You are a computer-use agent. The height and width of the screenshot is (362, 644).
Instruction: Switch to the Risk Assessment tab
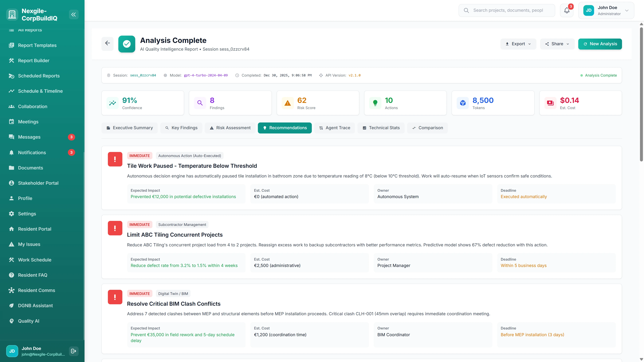[x=230, y=128]
